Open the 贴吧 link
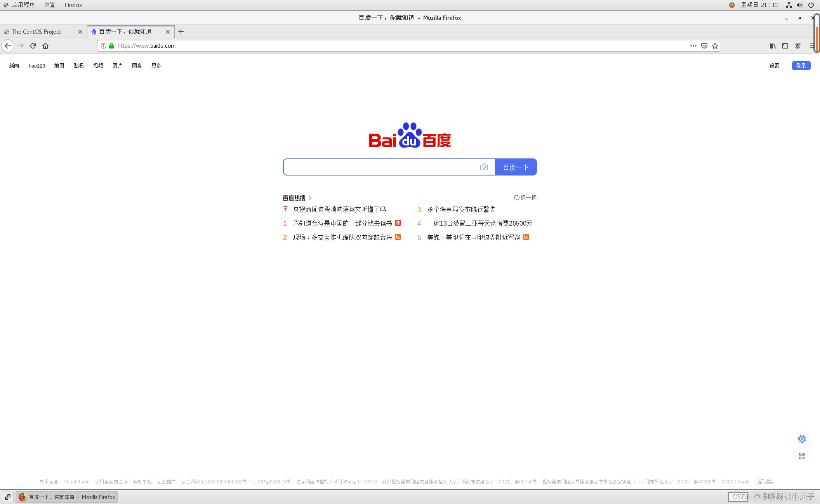This screenshot has height=504, width=820. point(78,66)
